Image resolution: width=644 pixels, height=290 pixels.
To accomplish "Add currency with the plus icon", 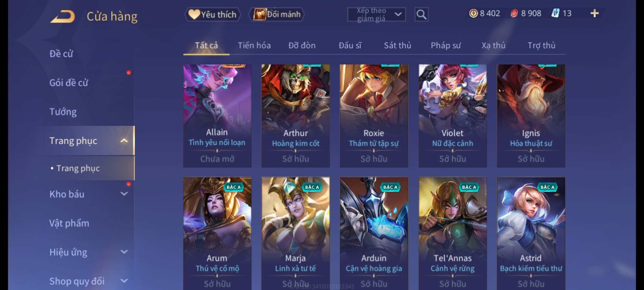I will tap(595, 13).
